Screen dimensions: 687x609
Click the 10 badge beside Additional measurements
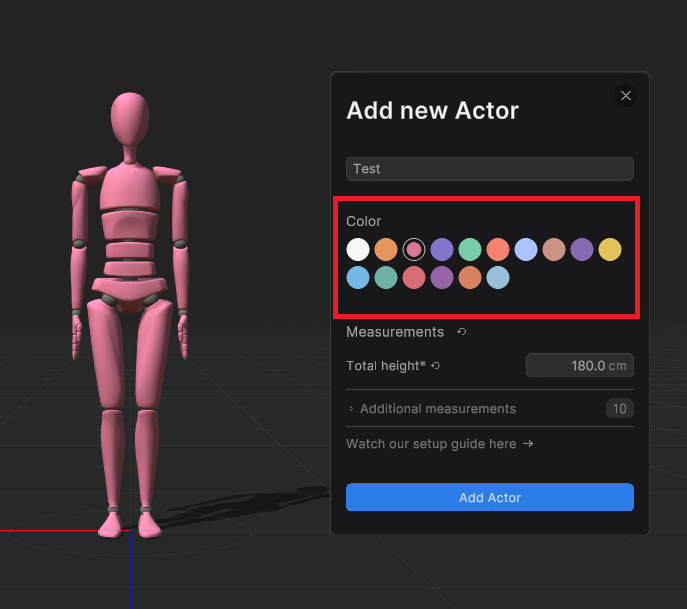click(620, 408)
